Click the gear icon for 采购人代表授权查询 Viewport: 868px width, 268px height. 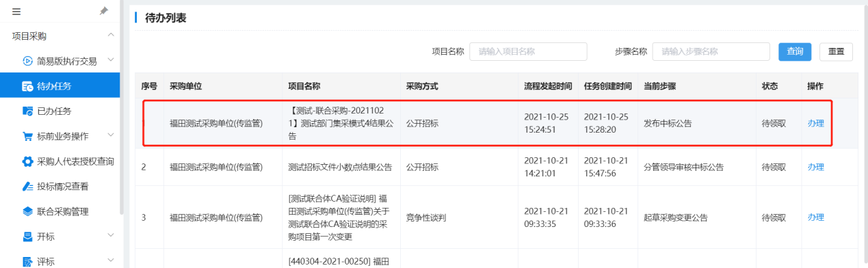tap(28, 161)
